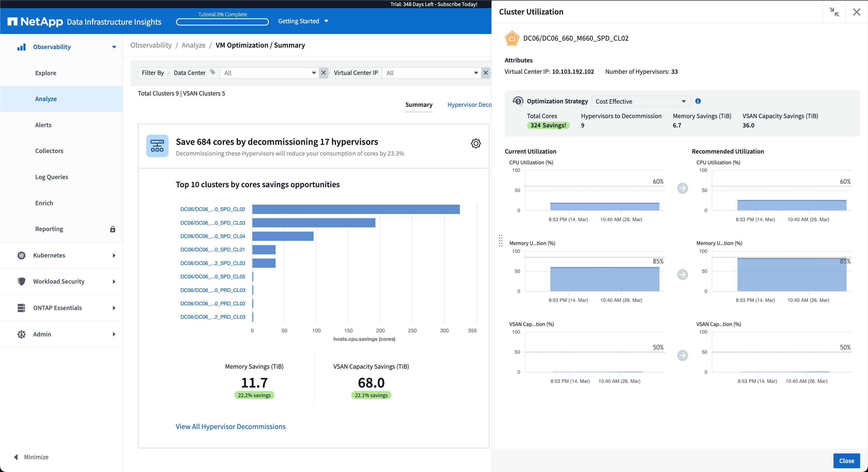Click the Close button in the panel

click(847, 461)
